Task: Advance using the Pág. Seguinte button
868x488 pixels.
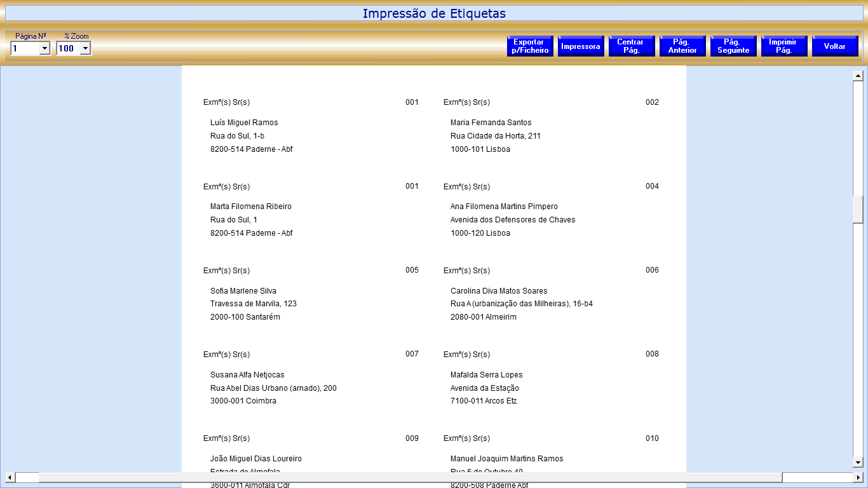Action: click(733, 46)
